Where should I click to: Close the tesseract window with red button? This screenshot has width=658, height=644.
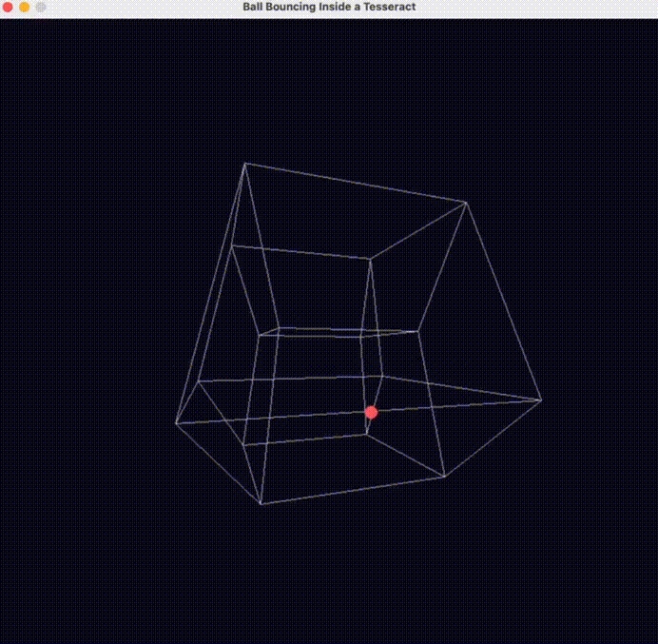pyautogui.click(x=9, y=7)
